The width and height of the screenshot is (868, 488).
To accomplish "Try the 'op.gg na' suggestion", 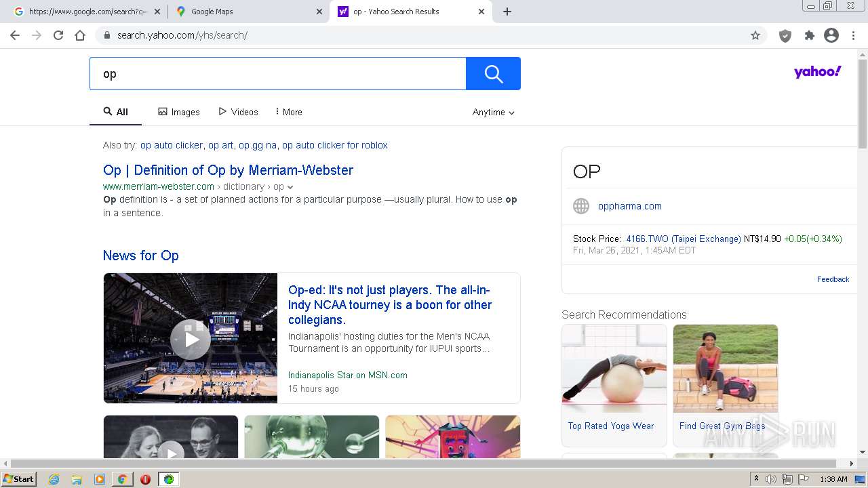I will click(258, 145).
